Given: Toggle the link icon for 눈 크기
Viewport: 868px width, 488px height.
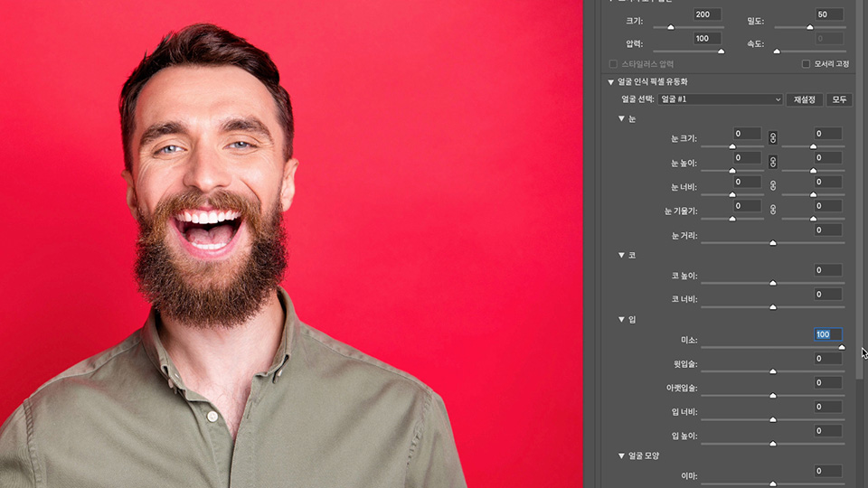Looking at the screenshot, I should click(773, 137).
